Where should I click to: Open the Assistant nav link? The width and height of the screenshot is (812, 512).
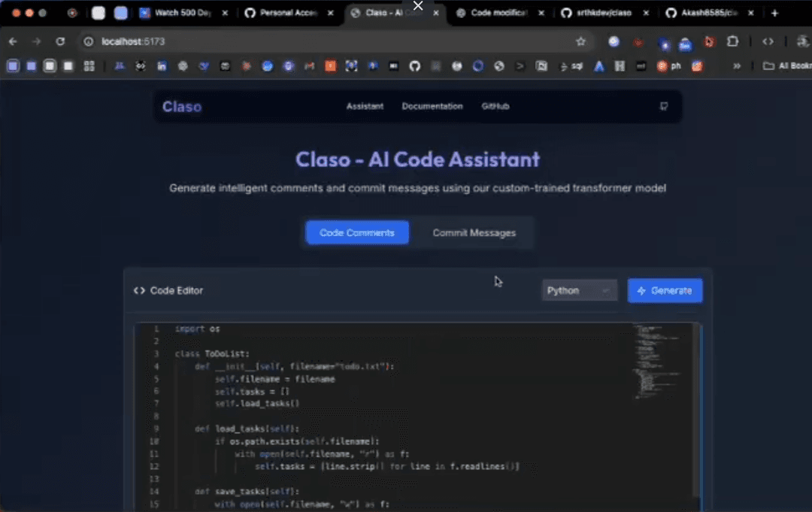coord(365,106)
